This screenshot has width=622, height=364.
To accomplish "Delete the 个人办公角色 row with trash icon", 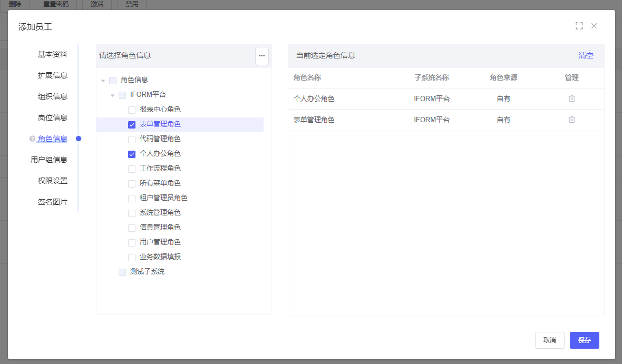I will (x=571, y=99).
